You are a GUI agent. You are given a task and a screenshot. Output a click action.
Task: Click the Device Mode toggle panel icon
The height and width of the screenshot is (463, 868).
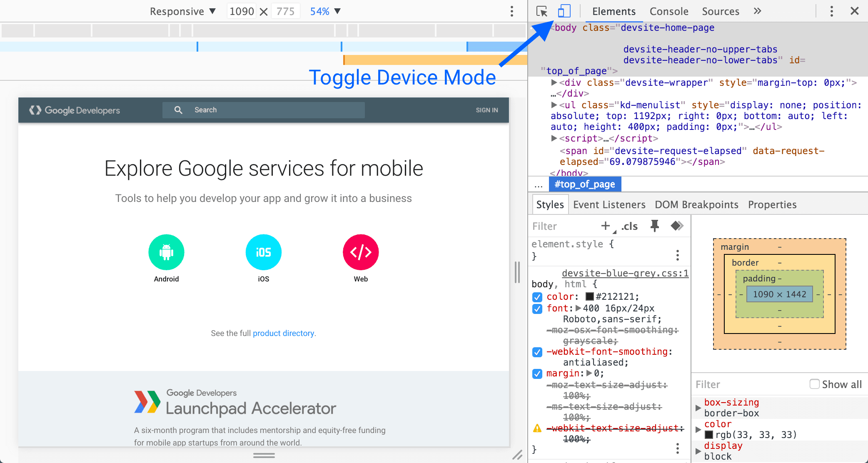tap(564, 10)
